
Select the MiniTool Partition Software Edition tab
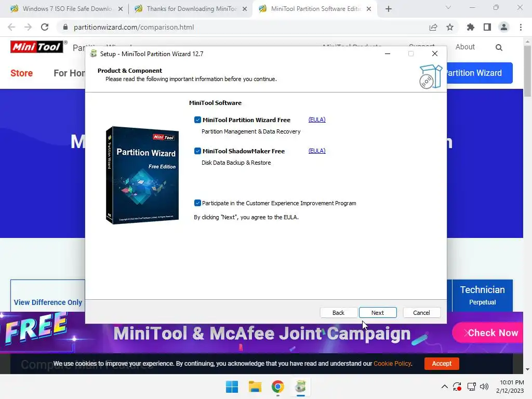[x=310, y=9]
